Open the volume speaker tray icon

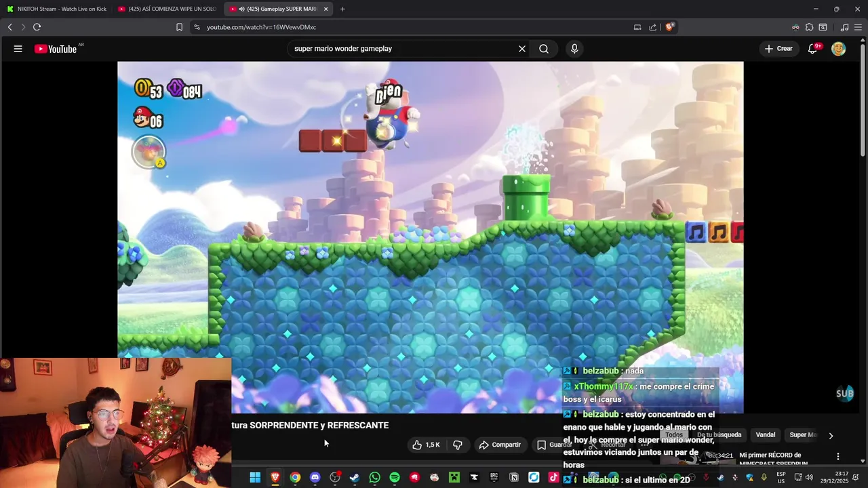[x=809, y=478]
